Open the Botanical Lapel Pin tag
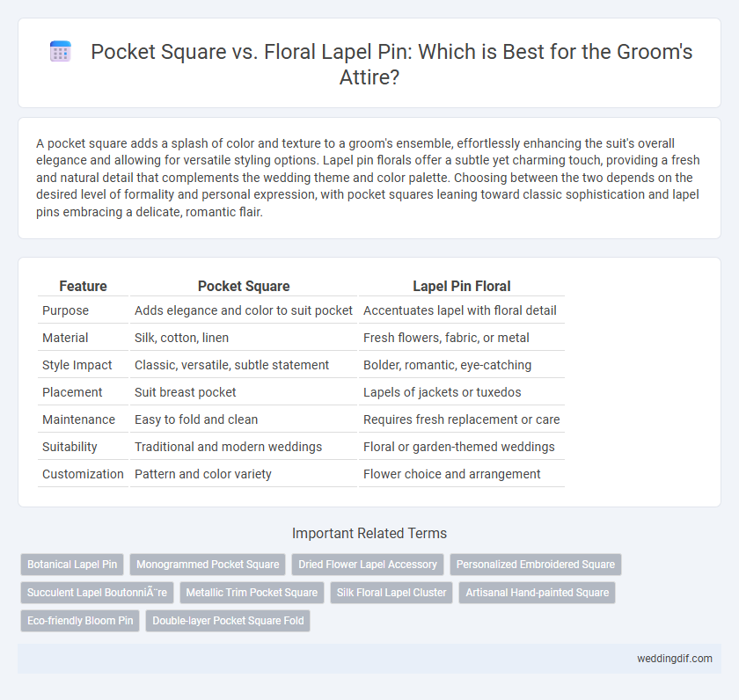Image resolution: width=739 pixels, height=700 pixels. (72, 565)
